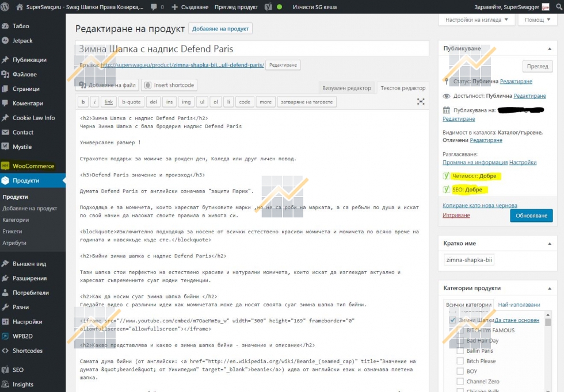The height and width of the screenshot is (392, 564).
Task: Select the Всички категории tab
Action: (x=468, y=305)
